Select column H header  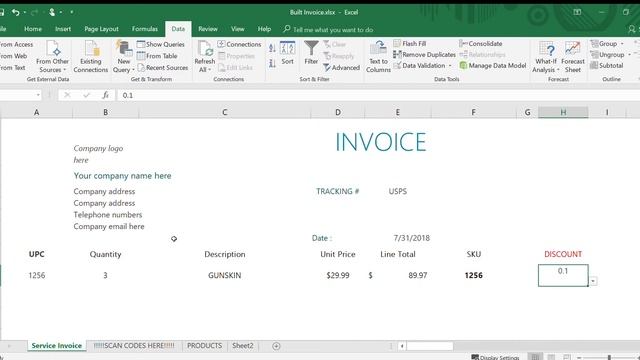563,112
